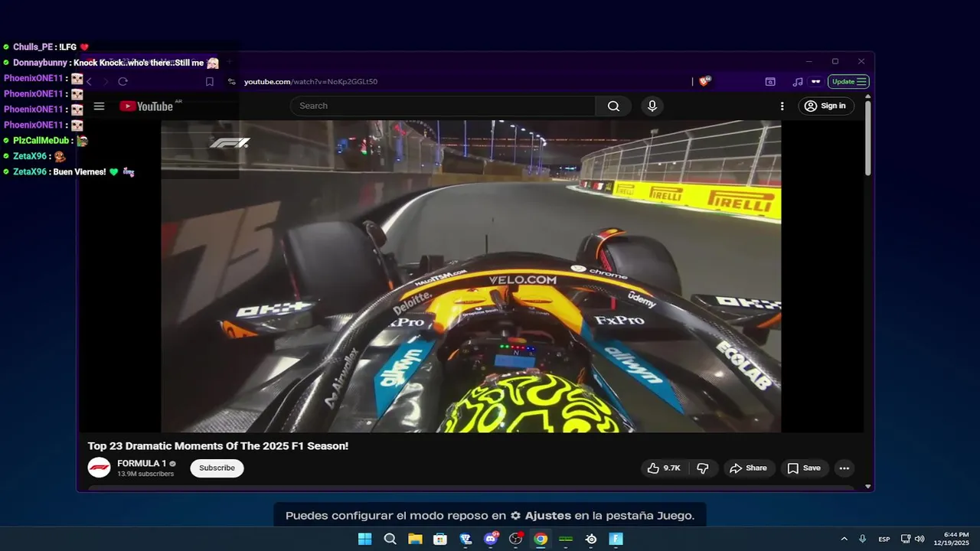Share the F1 video
Viewport: 980px width, 551px height.
click(748, 468)
